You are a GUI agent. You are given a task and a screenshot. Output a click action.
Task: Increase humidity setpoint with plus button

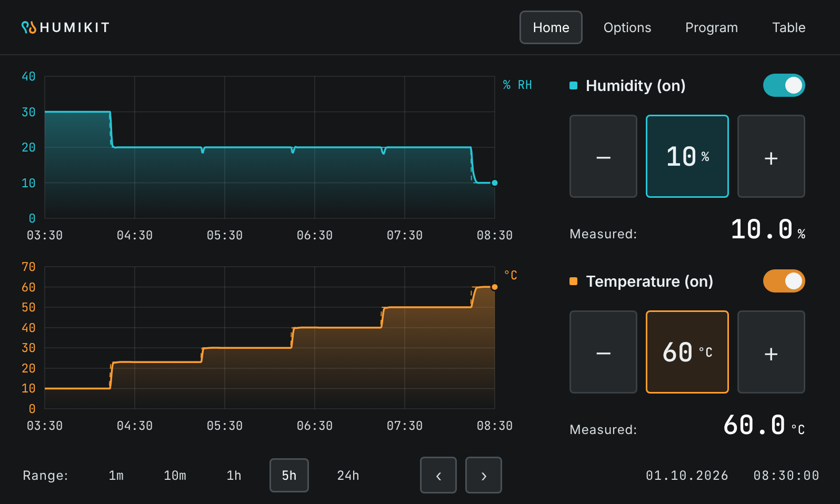point(771,156)
